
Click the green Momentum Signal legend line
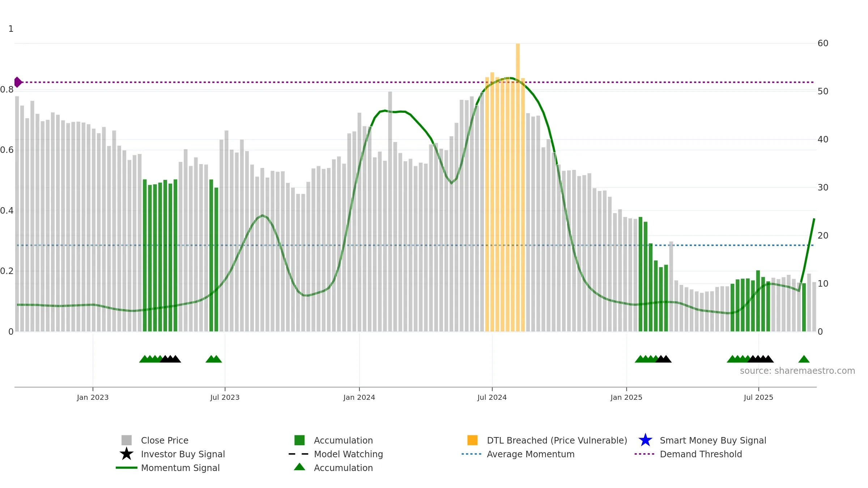coord(127,467)
